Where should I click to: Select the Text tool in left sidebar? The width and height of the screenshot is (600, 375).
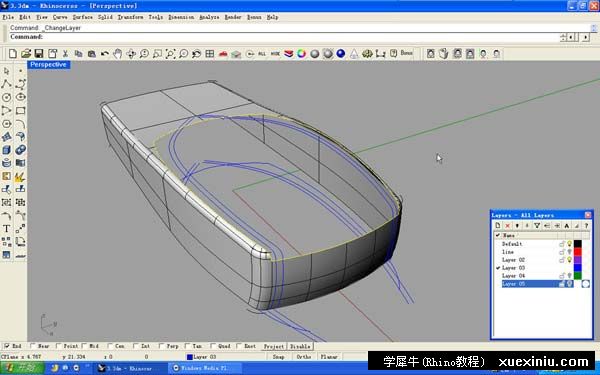point(6,229)
